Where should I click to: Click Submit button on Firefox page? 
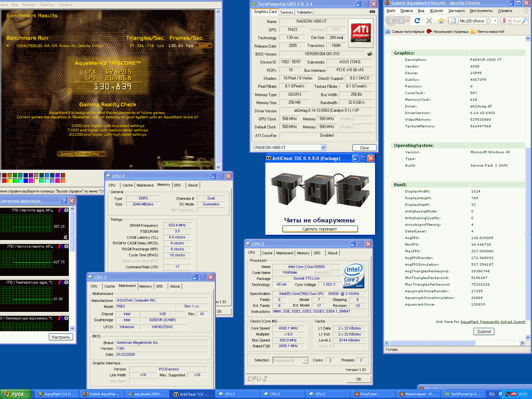tap(484, 332)
